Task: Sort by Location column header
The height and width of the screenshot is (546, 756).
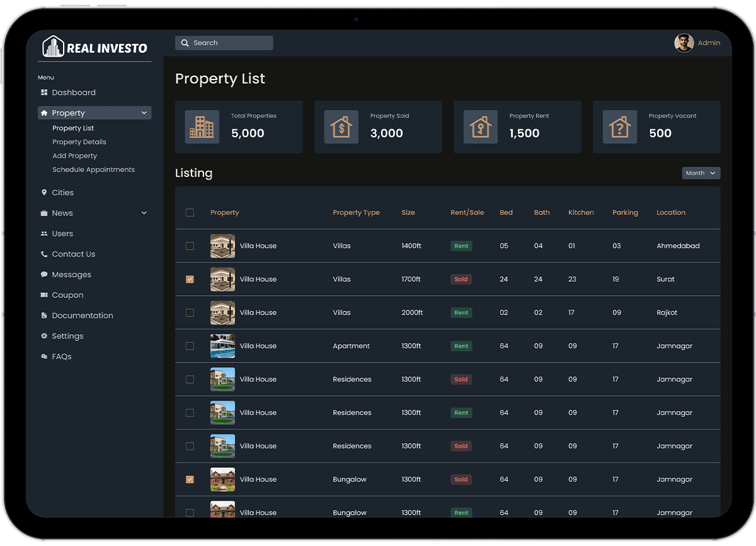Action: [x=671, y=212]
